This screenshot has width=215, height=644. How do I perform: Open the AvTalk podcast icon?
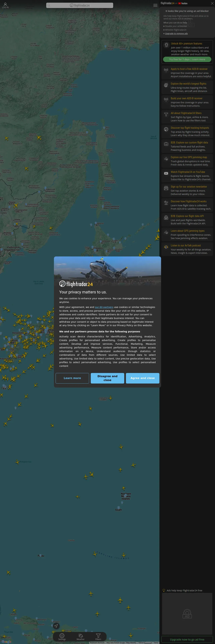click(166, 247)
